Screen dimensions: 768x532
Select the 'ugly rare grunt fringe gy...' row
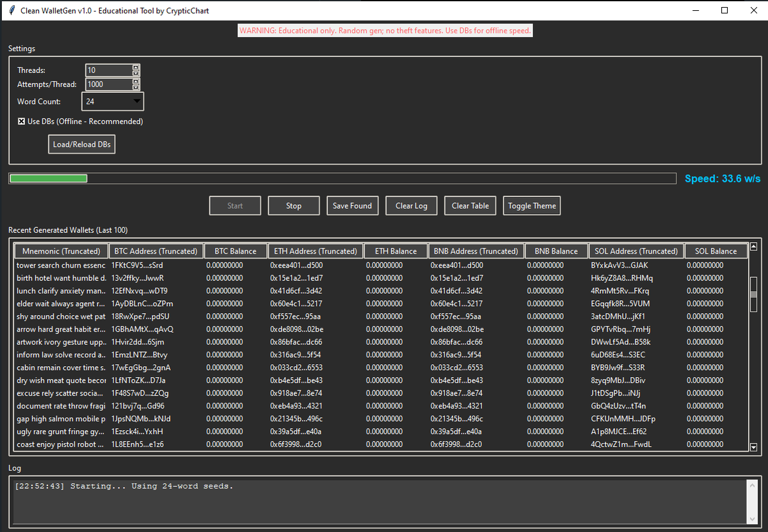(380, 431)
